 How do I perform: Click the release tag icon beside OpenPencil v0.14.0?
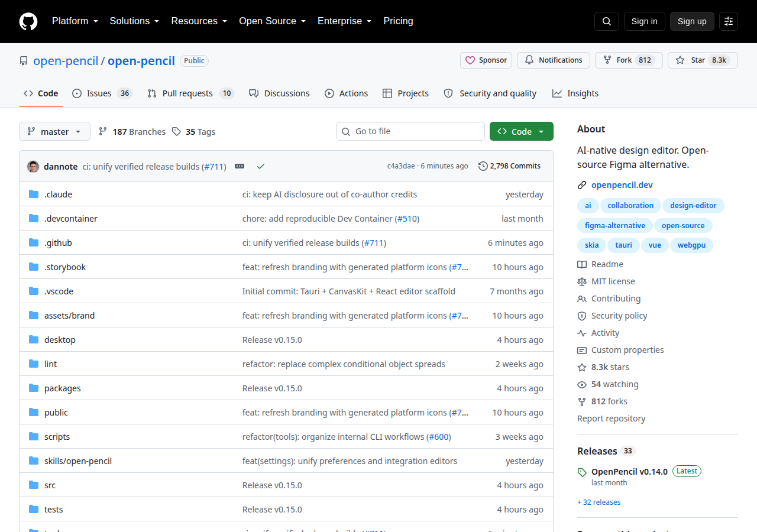pos(582,472)
